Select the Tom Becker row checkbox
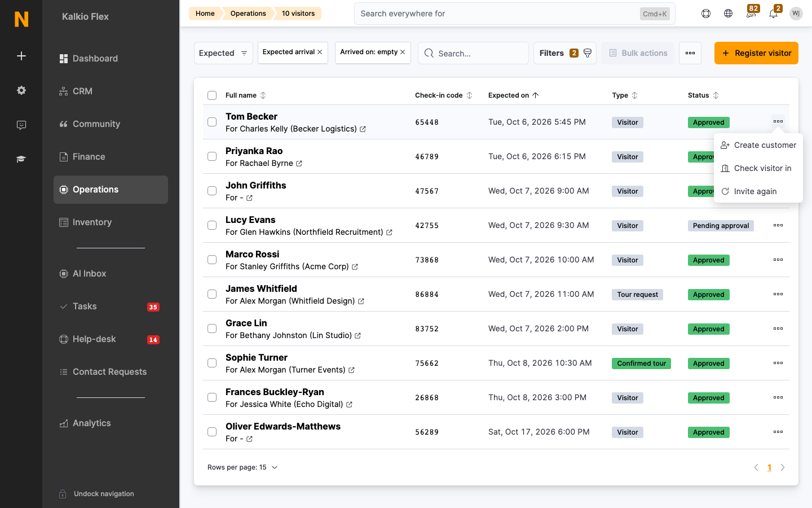 [x=212, y=122]
